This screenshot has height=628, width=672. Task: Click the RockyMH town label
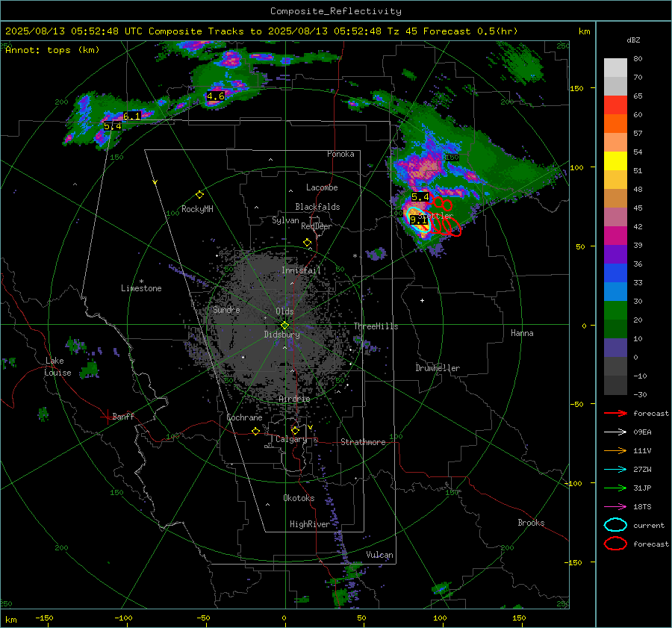[x=197, y=209]
